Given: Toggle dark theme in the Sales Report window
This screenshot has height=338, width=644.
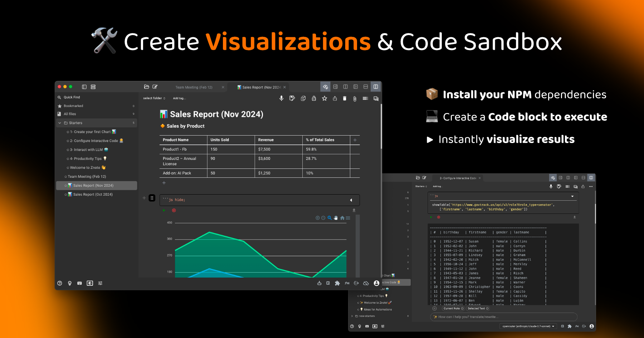Looking at the screenshot, I should point(90,283).
